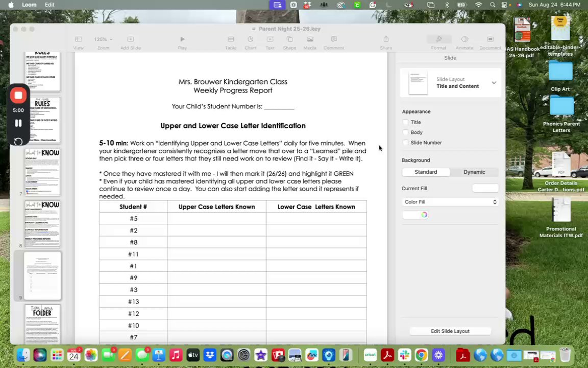Enable the Slide Number checkbox
Image resolution: width=588 pixels, height=368 pixels.
[x=405, y=143]
